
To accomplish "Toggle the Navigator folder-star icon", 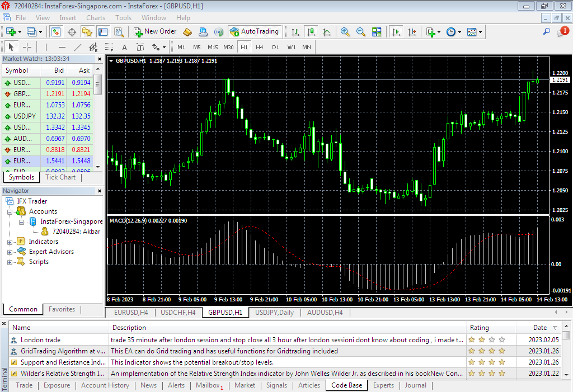I will 87,32.
